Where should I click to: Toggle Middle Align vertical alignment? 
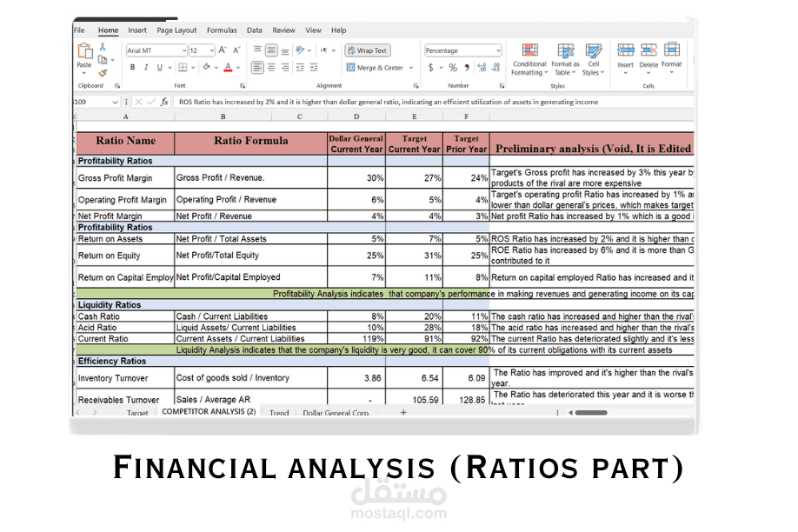[271, 50]
